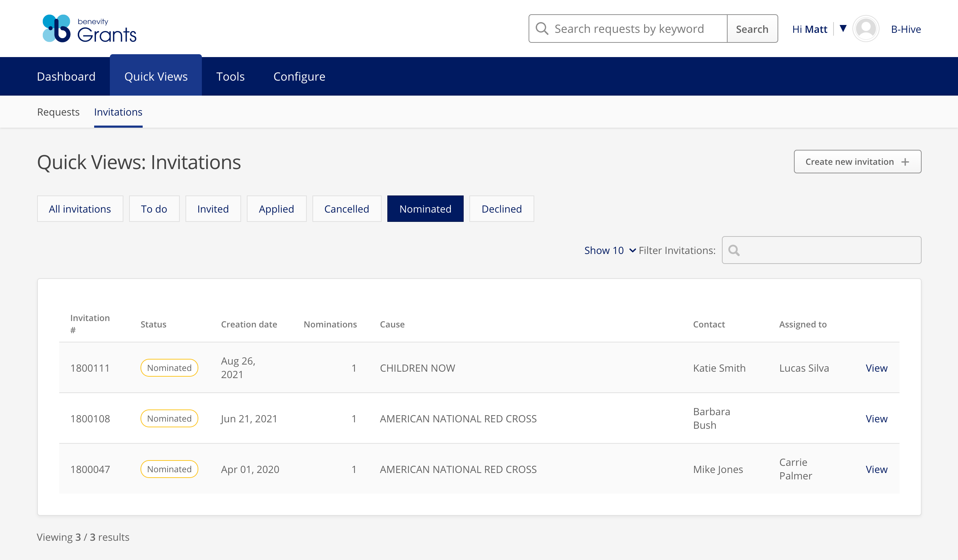
Task: Click the Apr 01, 2020 creation date
Action: (x=250, y=469)
